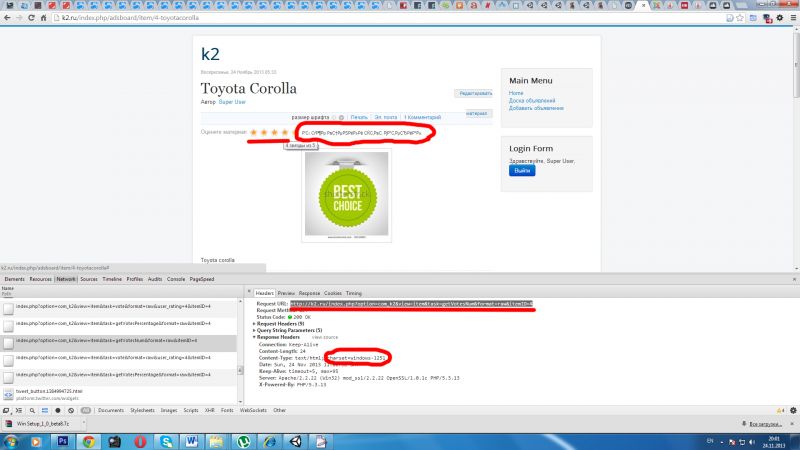Close the request details pane
The height and width of the screenshot is (450, 800).
point(249,292)
